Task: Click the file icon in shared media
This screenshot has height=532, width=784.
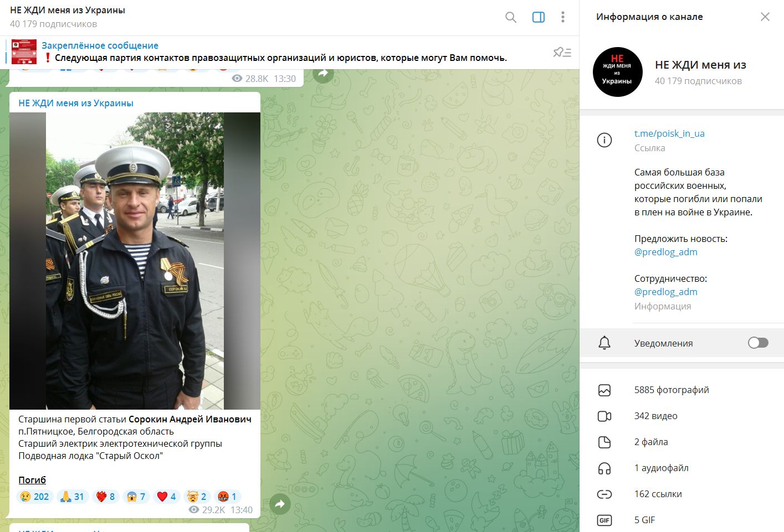Action: click(604, 442)
